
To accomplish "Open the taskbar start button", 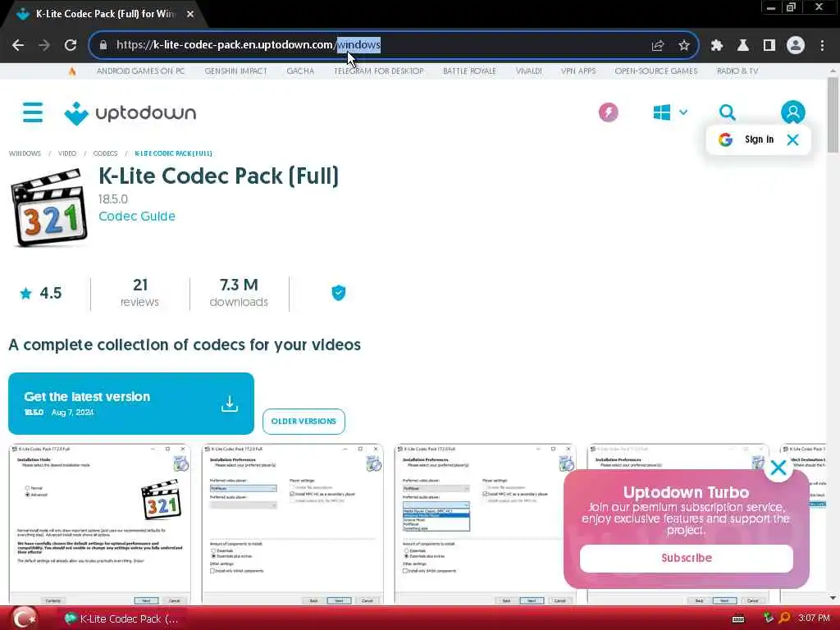I will coord(24,619).
